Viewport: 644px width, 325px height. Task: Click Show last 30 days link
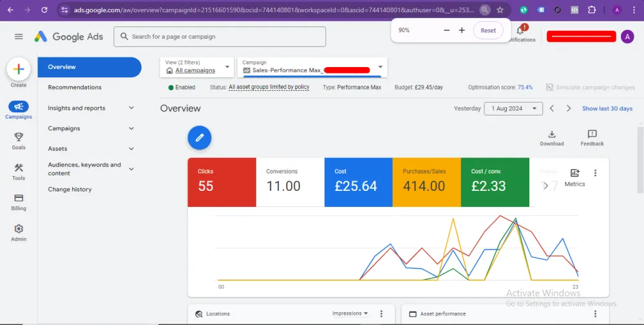[x=607, y=108]
